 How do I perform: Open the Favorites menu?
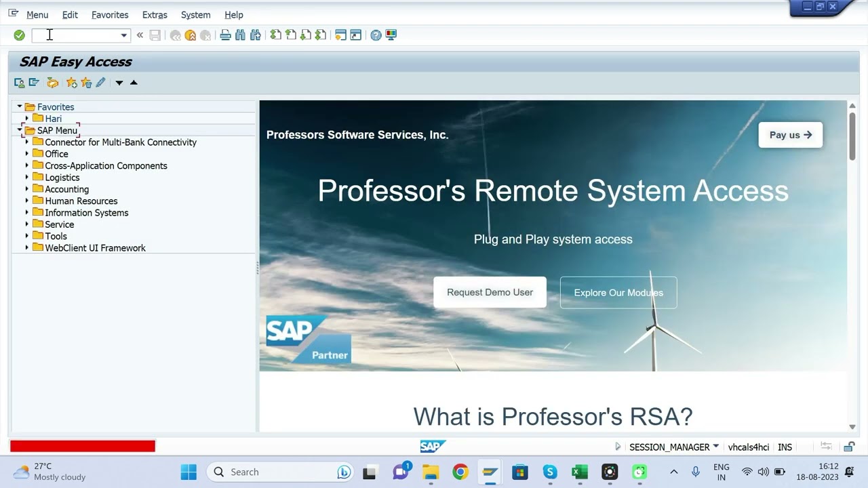(110, 15)
